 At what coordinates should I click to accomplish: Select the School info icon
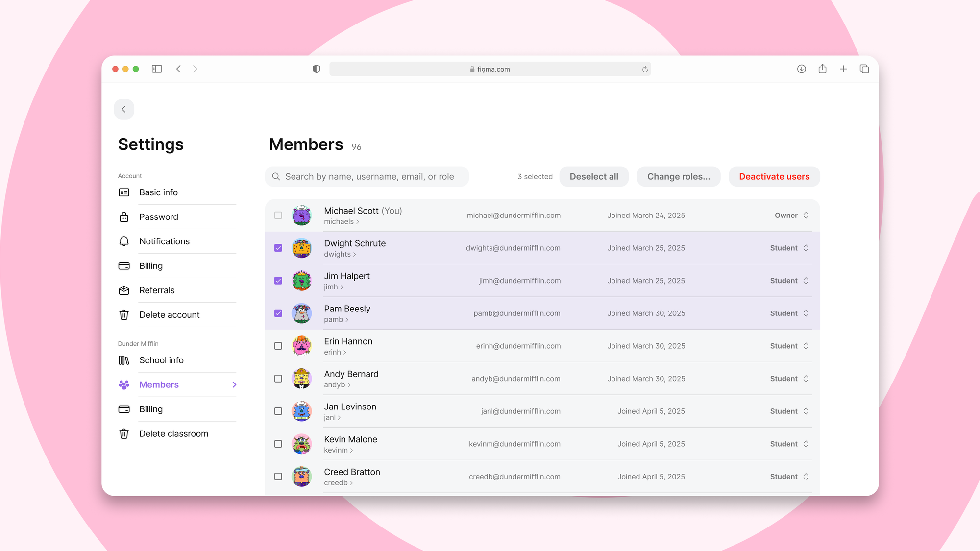124,360
